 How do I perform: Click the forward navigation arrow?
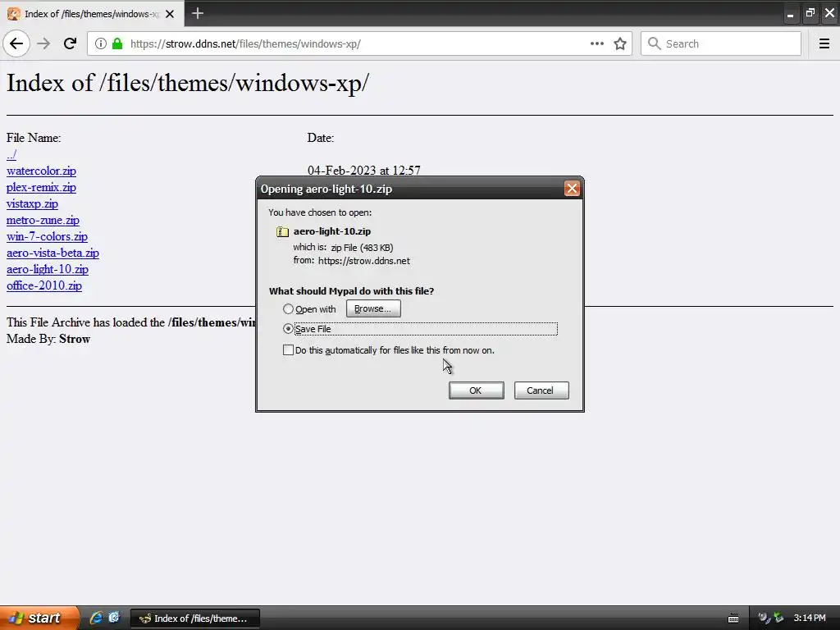pyautogui.click(x=44, y=43)
